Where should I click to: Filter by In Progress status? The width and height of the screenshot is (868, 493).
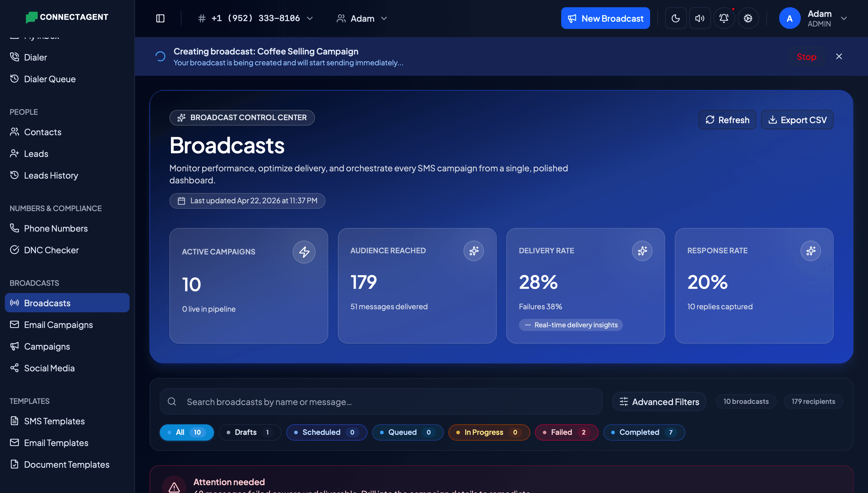[489, 432]
